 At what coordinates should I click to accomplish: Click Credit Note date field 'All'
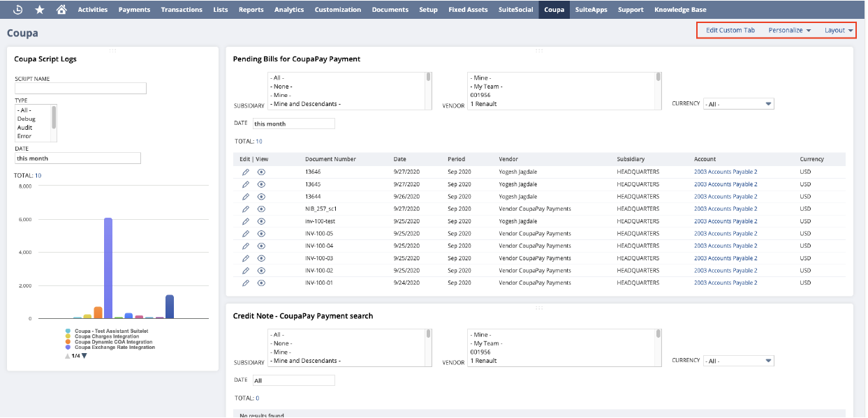pos(293,380)
